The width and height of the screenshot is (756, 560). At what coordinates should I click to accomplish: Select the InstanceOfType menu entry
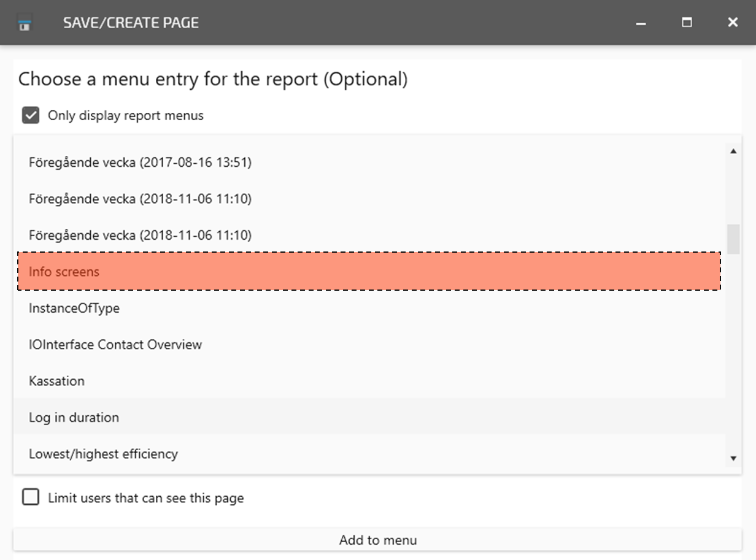click(x=74, y=308)
